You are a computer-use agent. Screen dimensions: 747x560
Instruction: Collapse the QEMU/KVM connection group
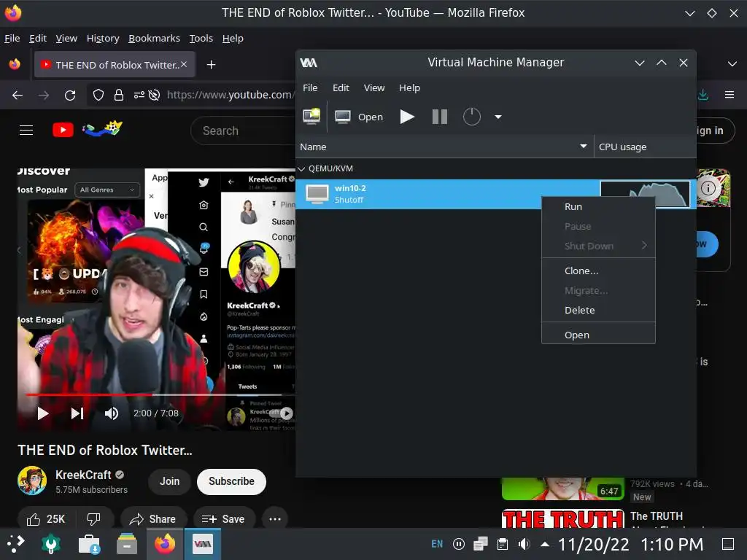click(x=301, y=168)
